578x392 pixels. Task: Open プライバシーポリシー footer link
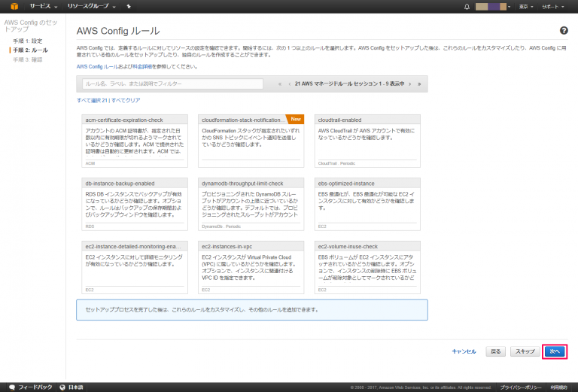pos(521,387)
